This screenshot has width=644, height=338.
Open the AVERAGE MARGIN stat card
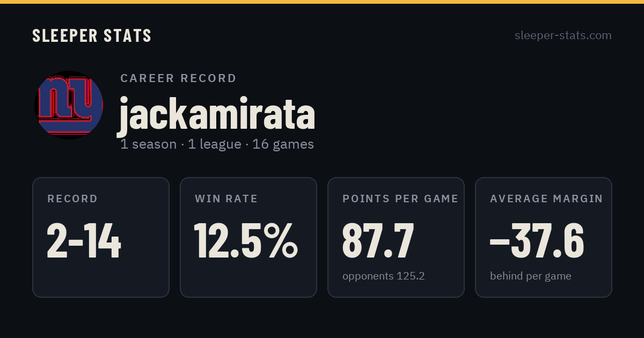544,237
